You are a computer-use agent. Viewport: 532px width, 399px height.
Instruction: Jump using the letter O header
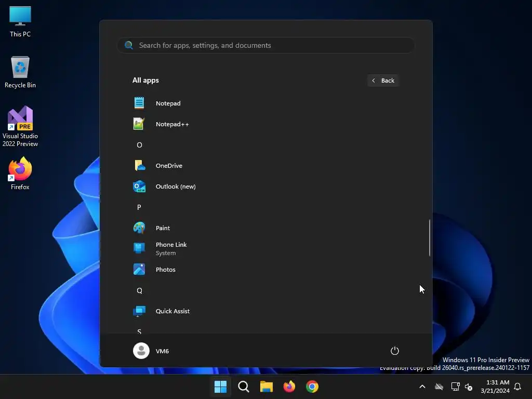[x=139, y=145]
